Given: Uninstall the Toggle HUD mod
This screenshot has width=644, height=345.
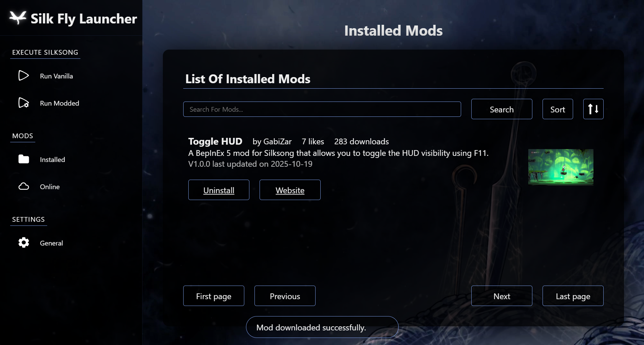Looking at the screenshot, I should (219, 190).
